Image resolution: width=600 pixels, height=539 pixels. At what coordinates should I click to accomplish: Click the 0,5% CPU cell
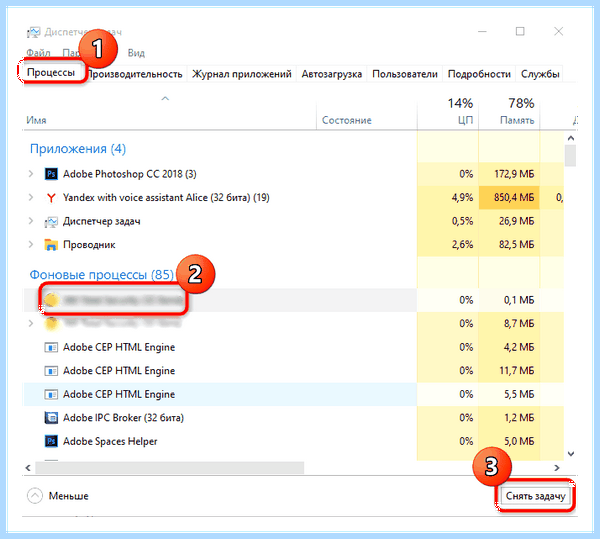coord(448,221)
